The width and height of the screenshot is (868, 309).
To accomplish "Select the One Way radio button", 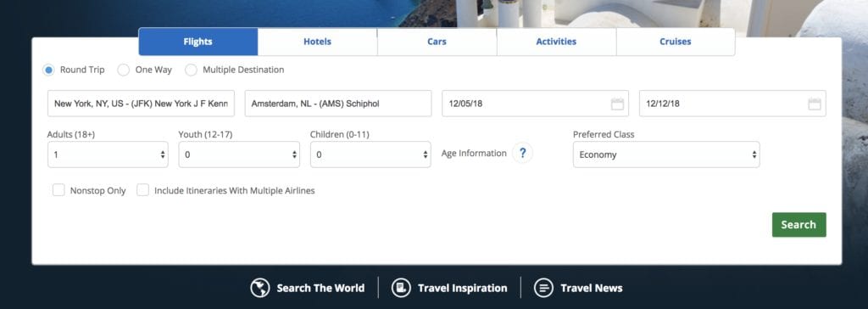I will 124,70.
